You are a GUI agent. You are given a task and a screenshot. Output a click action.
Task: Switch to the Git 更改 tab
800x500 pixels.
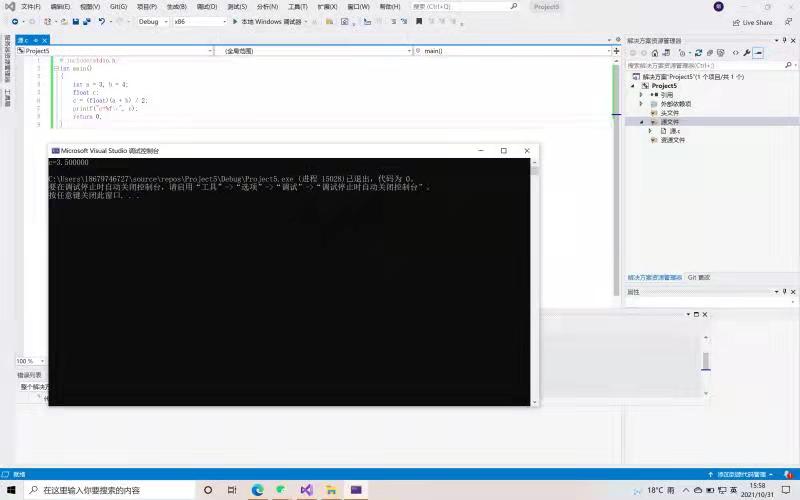click(698, 278)
